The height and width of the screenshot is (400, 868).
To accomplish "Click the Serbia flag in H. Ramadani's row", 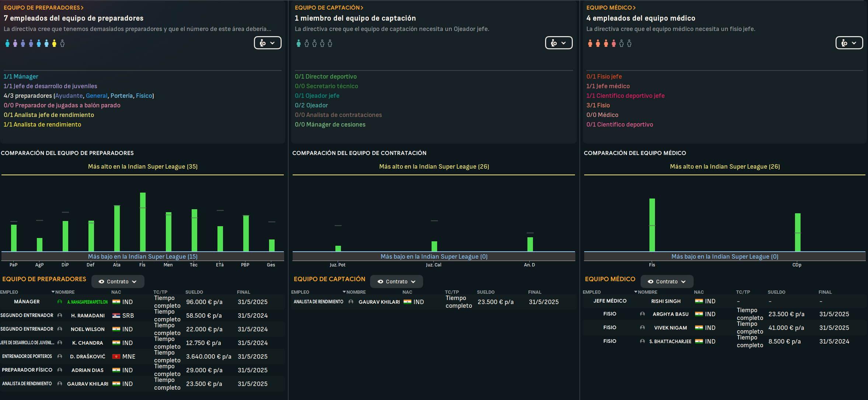I will (116, 315).
